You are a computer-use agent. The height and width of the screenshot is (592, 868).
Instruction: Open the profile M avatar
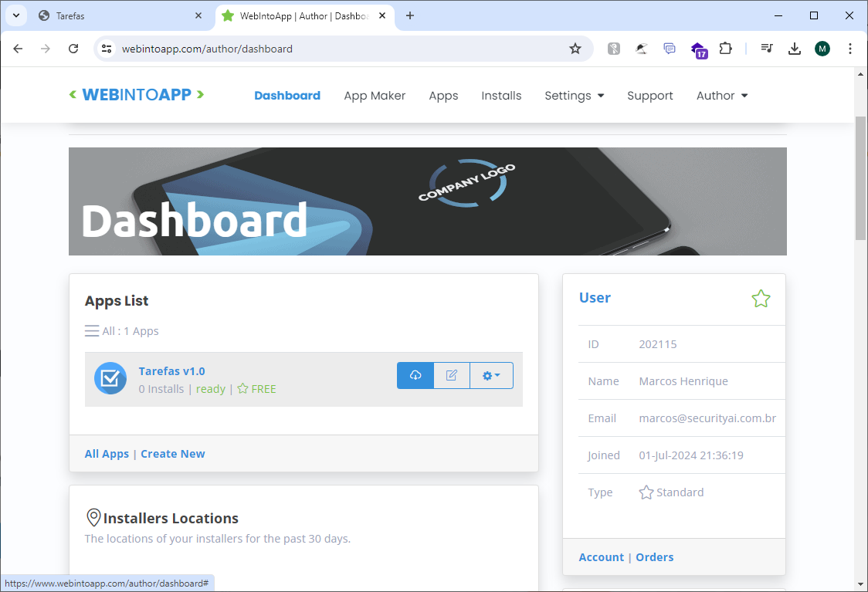click(x=822, y=49)
